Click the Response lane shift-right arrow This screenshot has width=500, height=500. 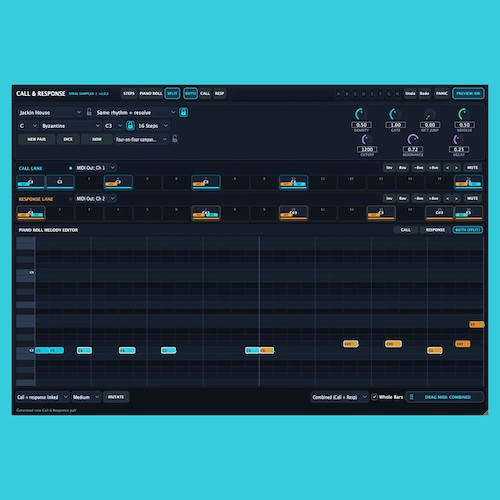point(456,198)
